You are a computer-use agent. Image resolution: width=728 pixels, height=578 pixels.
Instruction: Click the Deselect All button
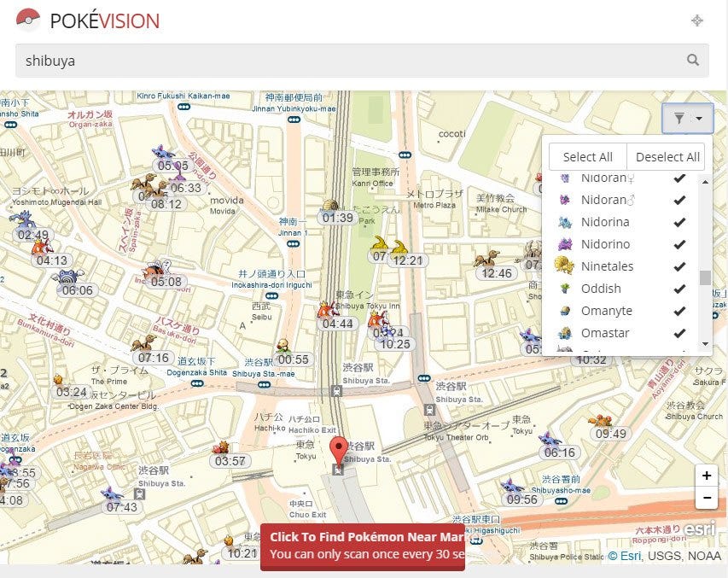[667, 157]
